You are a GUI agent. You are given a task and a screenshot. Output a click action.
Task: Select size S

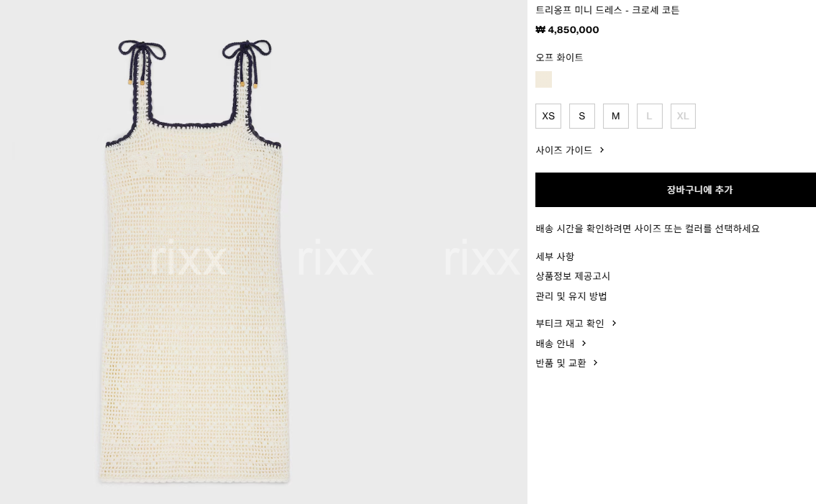pos(582,116)
